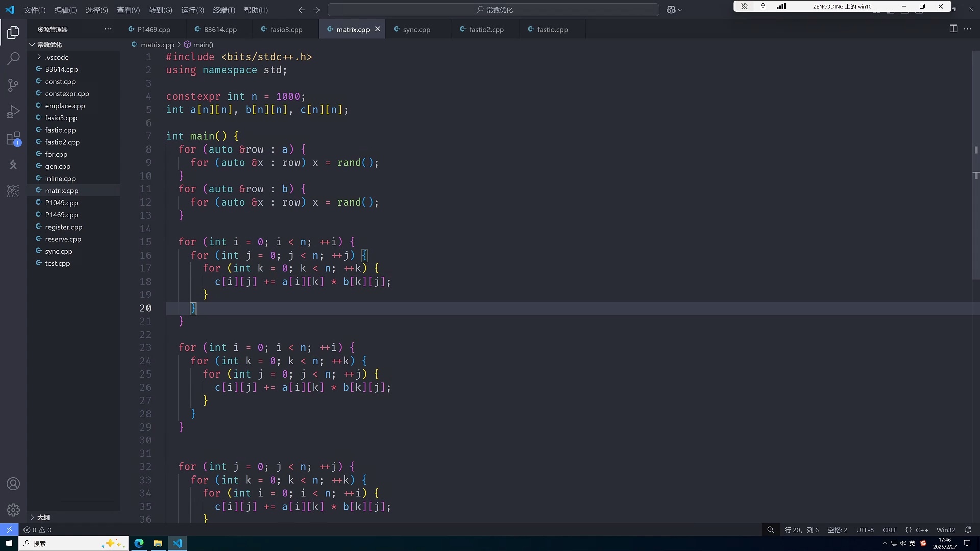This screenshot has height=551, width=980.
Task: Open File Explorer from the taskbar
Action: click(x=158, y=543)
